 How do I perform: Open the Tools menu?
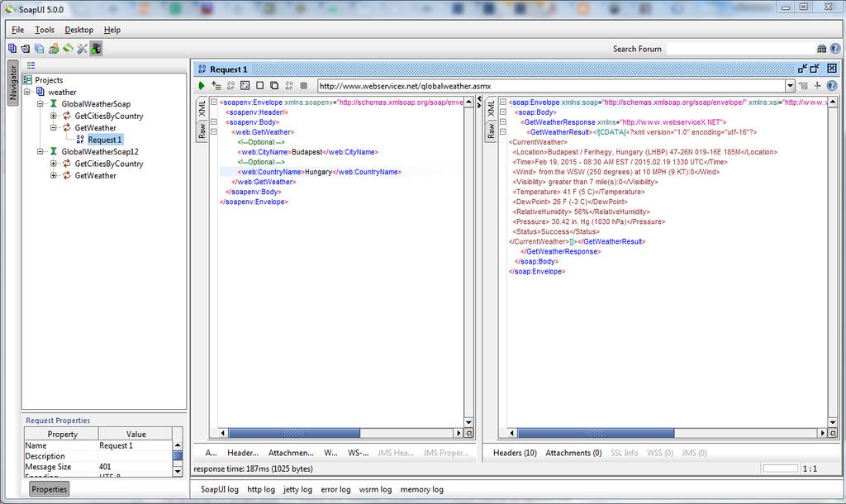[x=45, y=30]
